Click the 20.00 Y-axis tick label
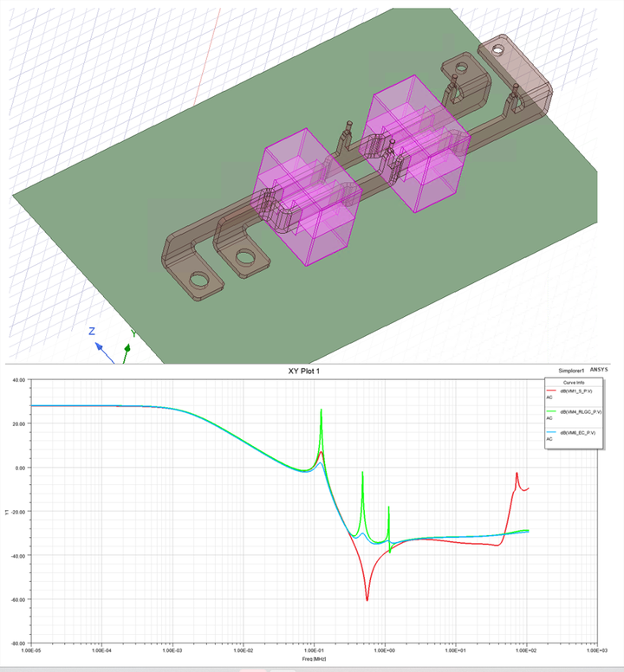 (19, 423)
